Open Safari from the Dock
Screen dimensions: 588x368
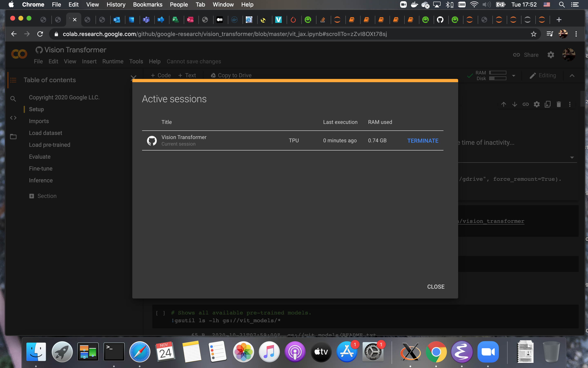pos(140,351)
